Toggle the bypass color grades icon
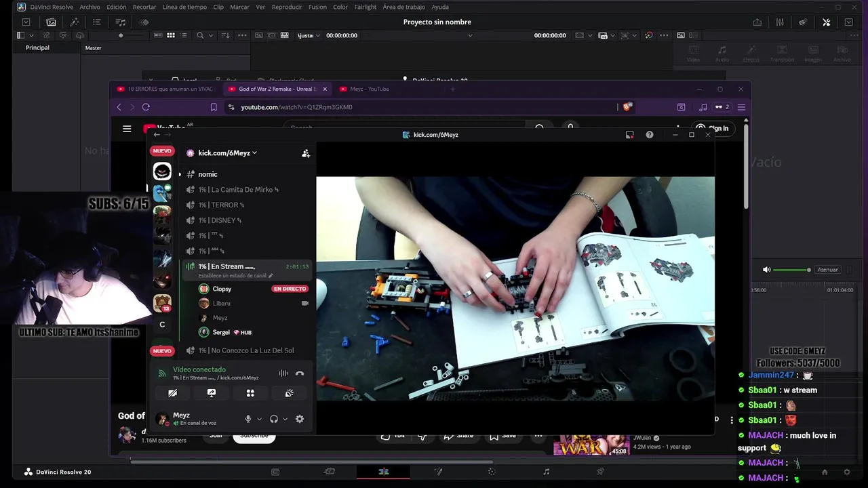The image size is (868, 488). 648,35
